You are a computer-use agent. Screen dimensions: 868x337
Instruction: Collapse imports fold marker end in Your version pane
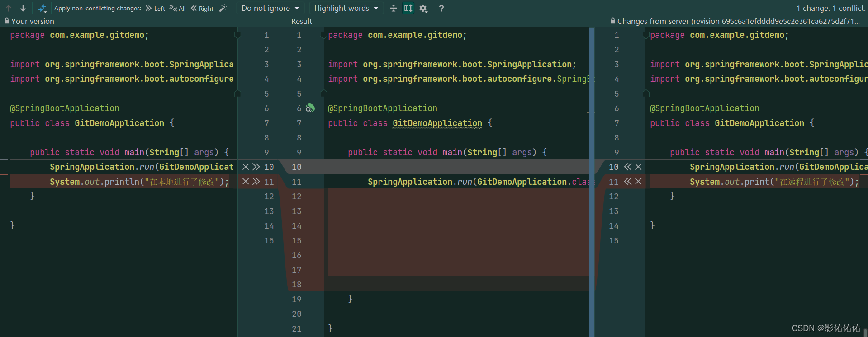click(237, 94)
